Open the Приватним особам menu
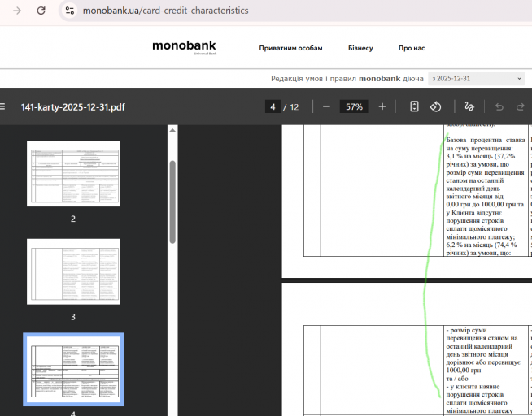 290,48
